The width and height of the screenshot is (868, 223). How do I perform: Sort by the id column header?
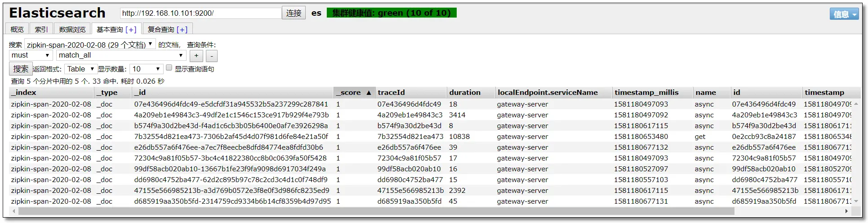[766, 92]
